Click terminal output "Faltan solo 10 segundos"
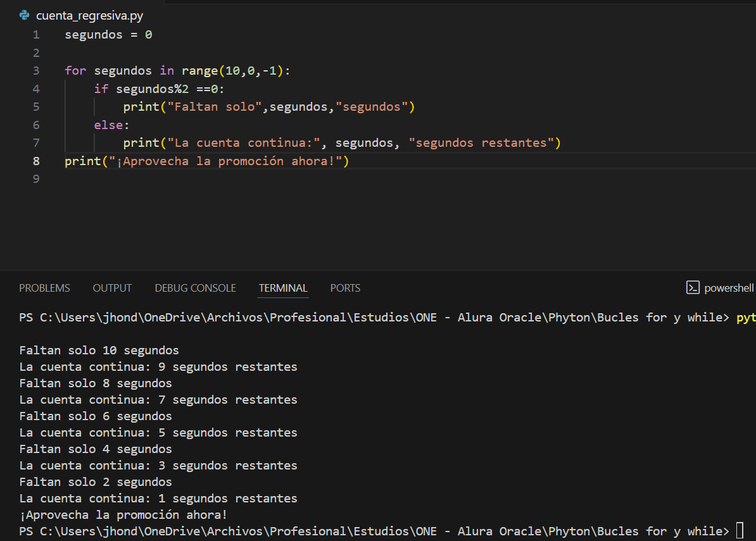 coord(99,350)
